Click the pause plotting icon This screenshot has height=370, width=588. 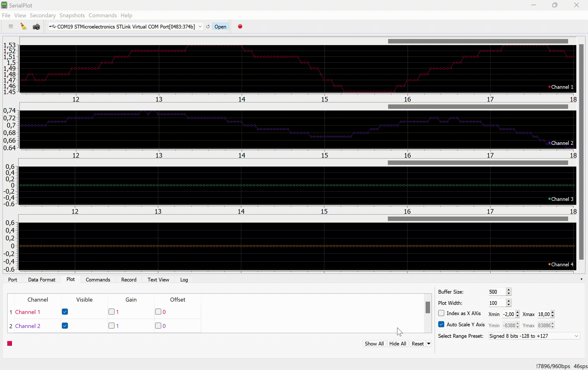(x=11, y=26)
